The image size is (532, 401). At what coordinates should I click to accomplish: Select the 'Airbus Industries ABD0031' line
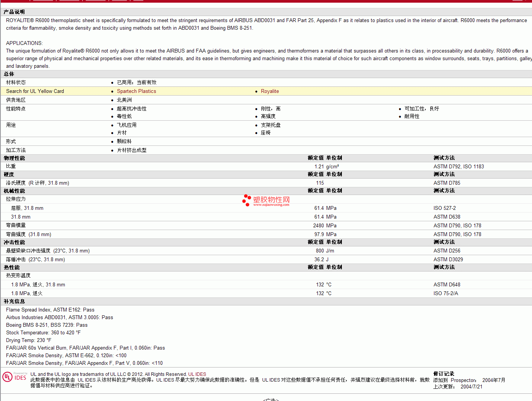pos(59,318)
